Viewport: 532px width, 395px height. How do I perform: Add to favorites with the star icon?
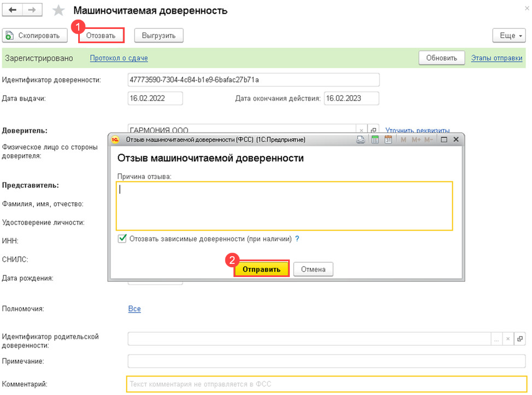[59, 10]
